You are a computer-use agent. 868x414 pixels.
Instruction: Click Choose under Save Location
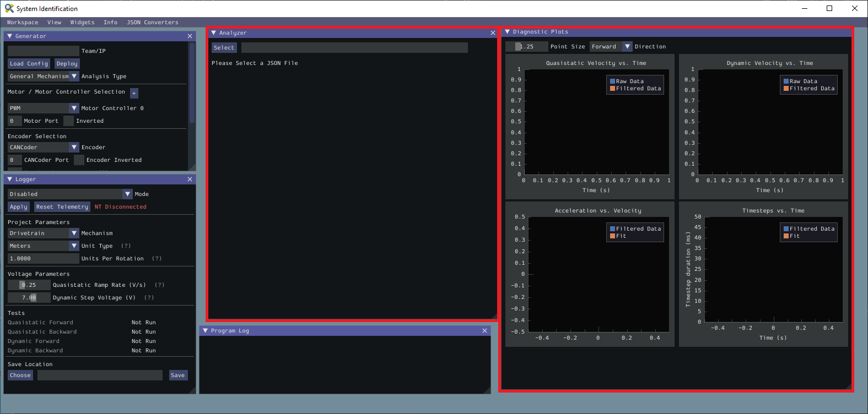[x=20, y=375]
